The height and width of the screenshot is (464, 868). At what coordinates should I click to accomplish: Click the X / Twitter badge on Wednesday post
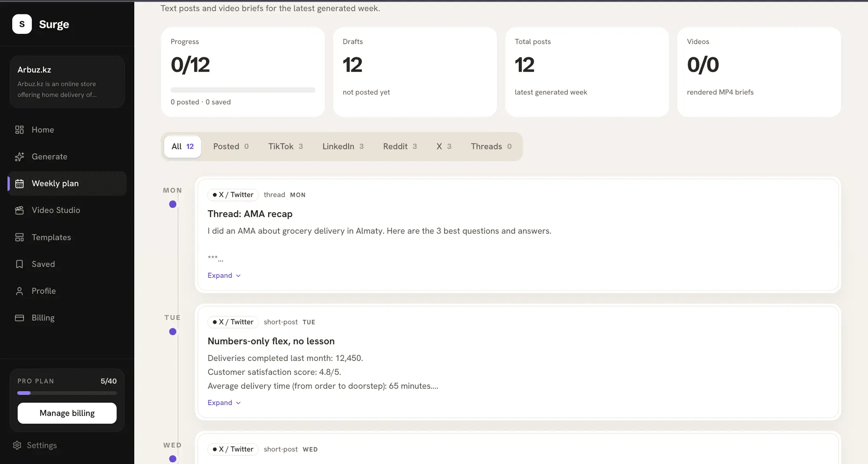pos(233,449)
